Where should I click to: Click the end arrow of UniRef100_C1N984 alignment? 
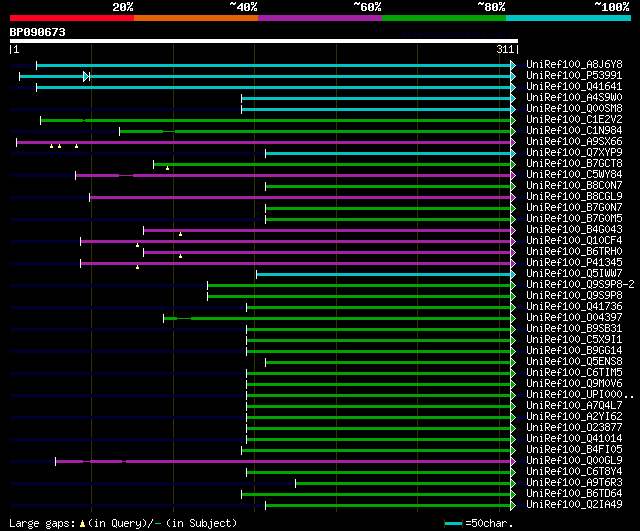[x=513, y=131]
